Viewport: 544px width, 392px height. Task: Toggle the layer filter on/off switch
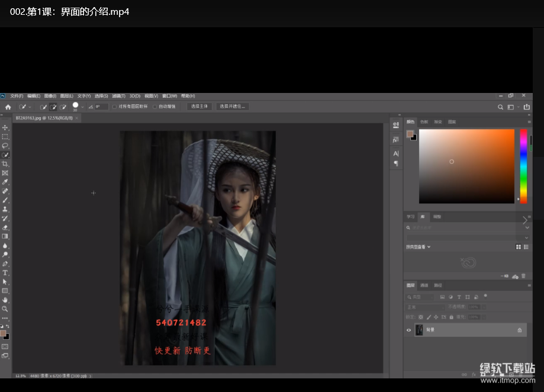pyautogui.click(x=485, y=296)
